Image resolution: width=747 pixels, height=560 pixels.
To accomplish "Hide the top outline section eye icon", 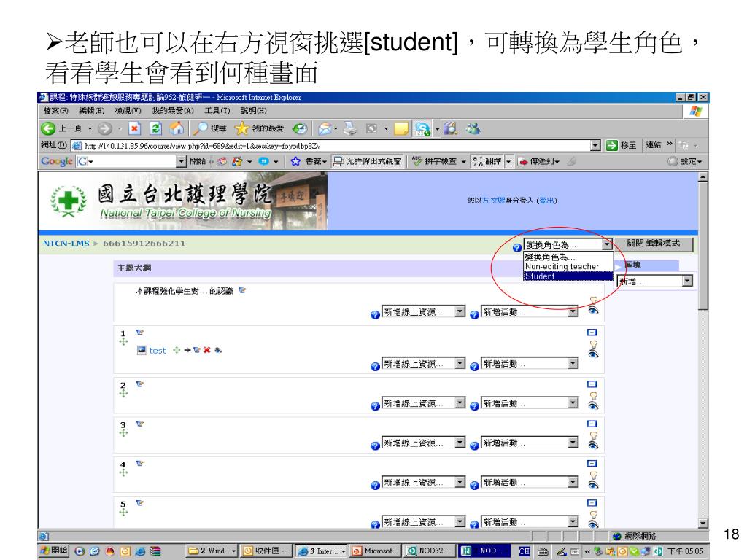I will pyautogui.click(x=593, y=311).
